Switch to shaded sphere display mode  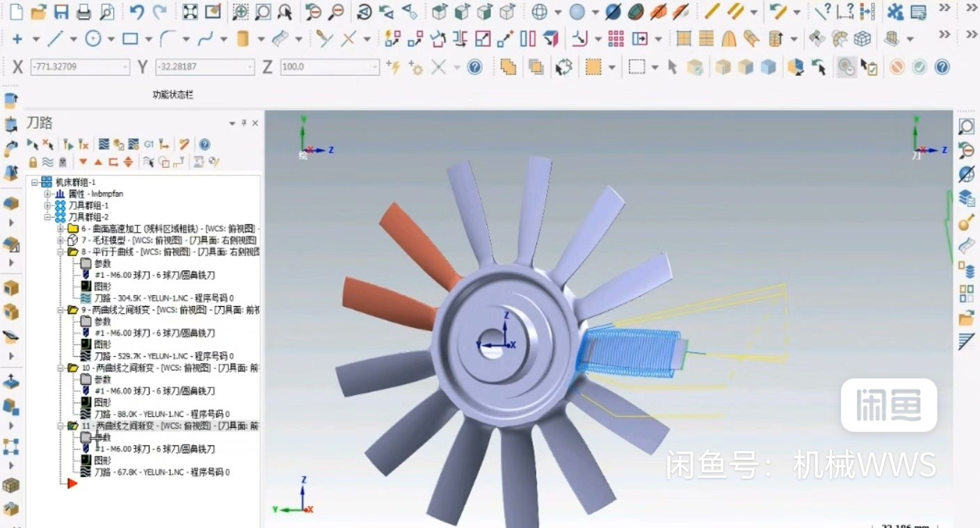(577, 12)
